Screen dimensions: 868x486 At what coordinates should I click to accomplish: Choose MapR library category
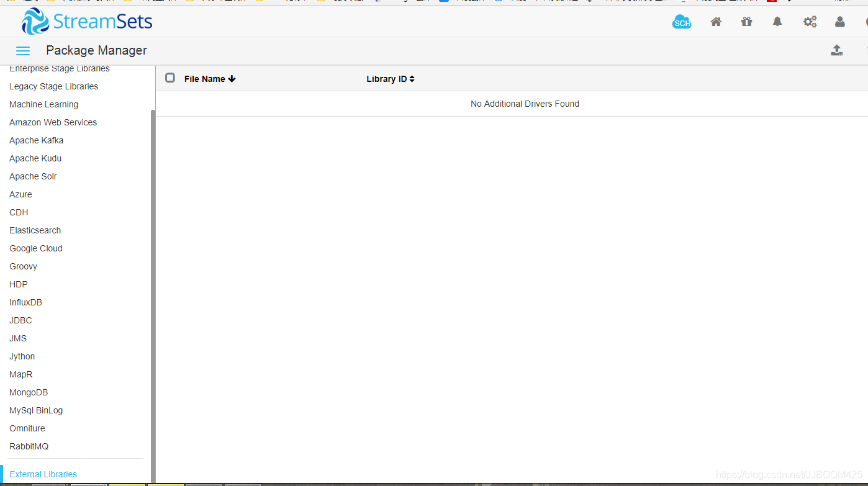click(x=21, y=374)
